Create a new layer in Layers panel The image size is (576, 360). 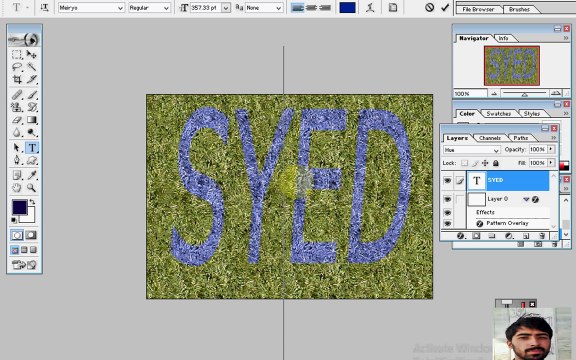526,236
